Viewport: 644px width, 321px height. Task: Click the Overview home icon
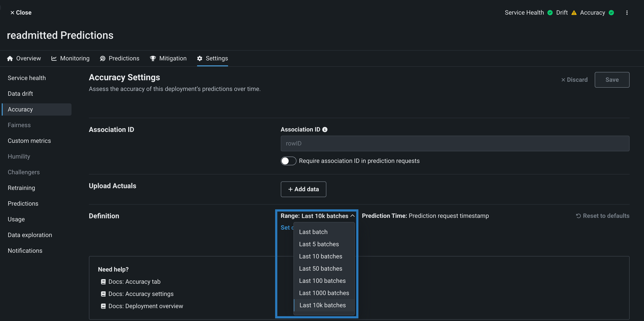click(x=10, y=58)
